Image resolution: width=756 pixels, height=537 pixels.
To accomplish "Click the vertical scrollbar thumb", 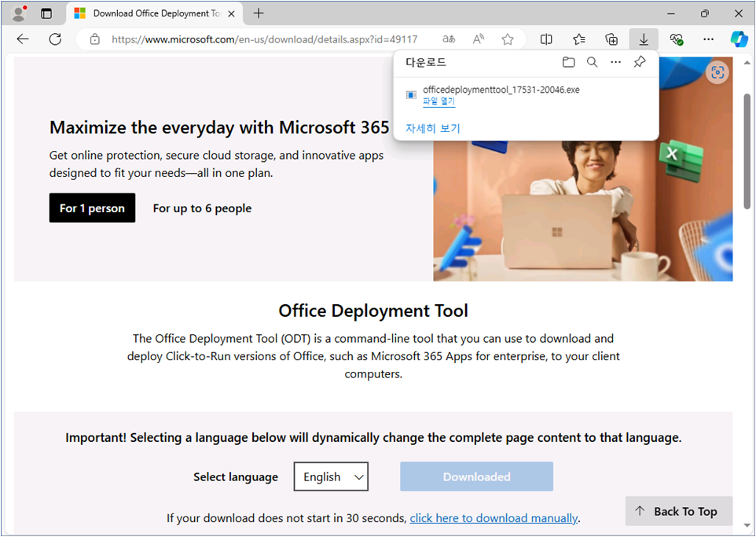I will (x=747, y=151).
